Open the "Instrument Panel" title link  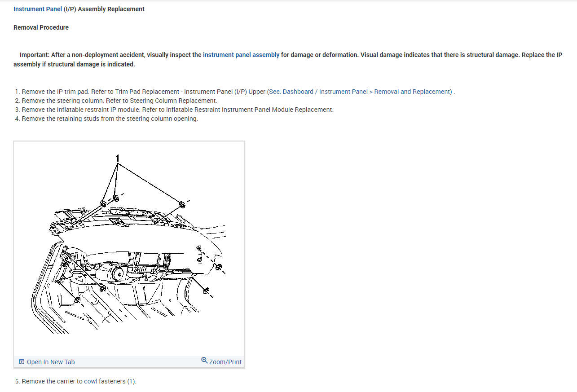38,9
